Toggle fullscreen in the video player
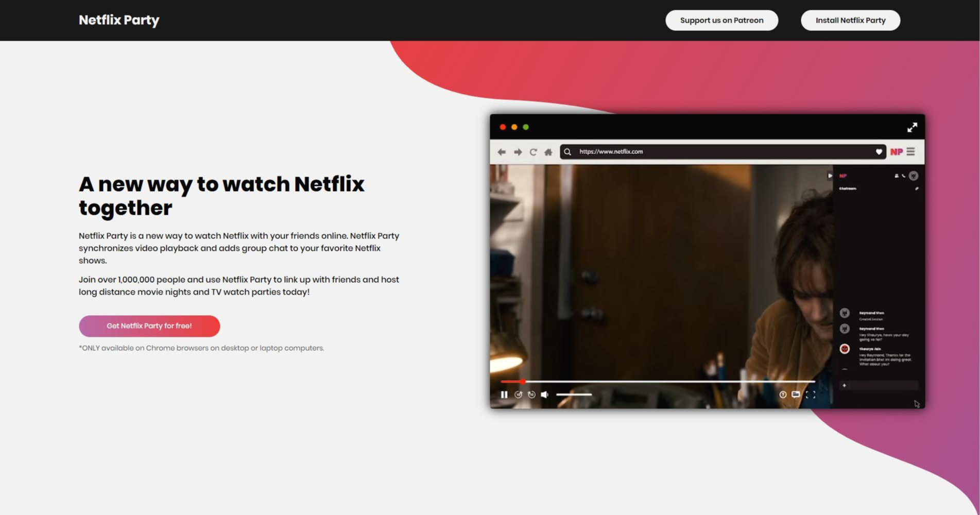980x515 pixels. [x=811, y=394]
